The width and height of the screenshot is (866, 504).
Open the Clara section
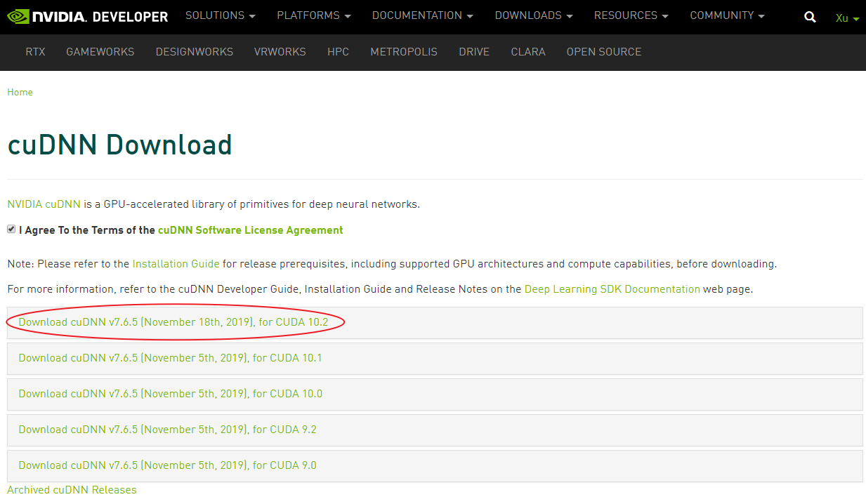528,52
